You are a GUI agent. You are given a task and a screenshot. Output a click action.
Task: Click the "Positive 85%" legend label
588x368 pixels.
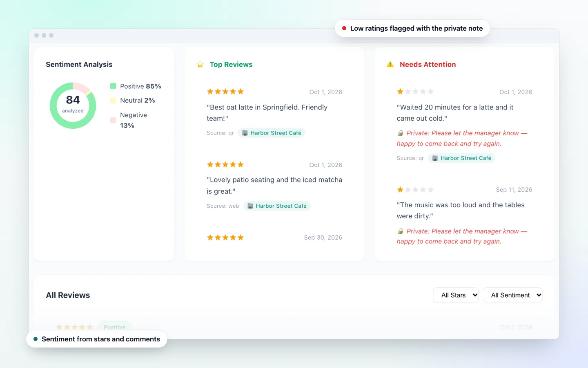pyautogui.click(x=140, y=86)
